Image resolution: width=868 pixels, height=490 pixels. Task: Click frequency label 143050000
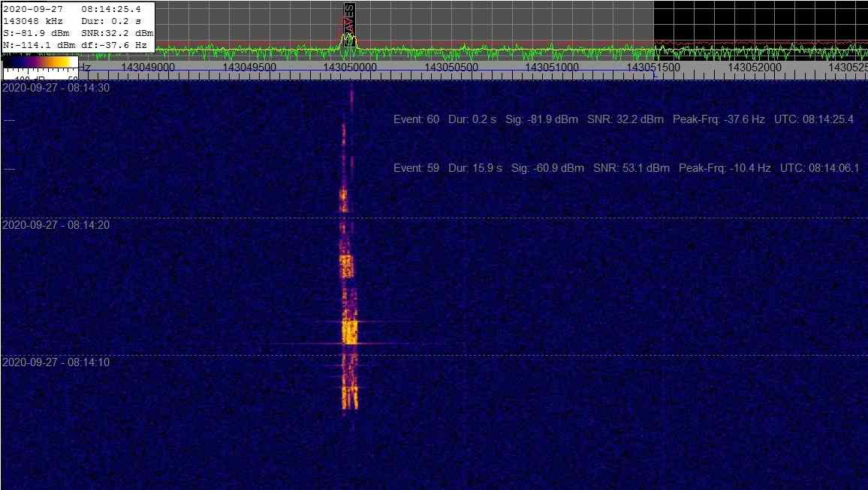click(x=350, y=67)
